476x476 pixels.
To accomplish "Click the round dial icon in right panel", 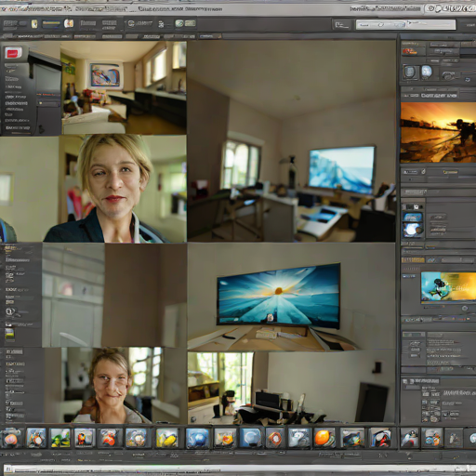I will [x=448, y=75].
